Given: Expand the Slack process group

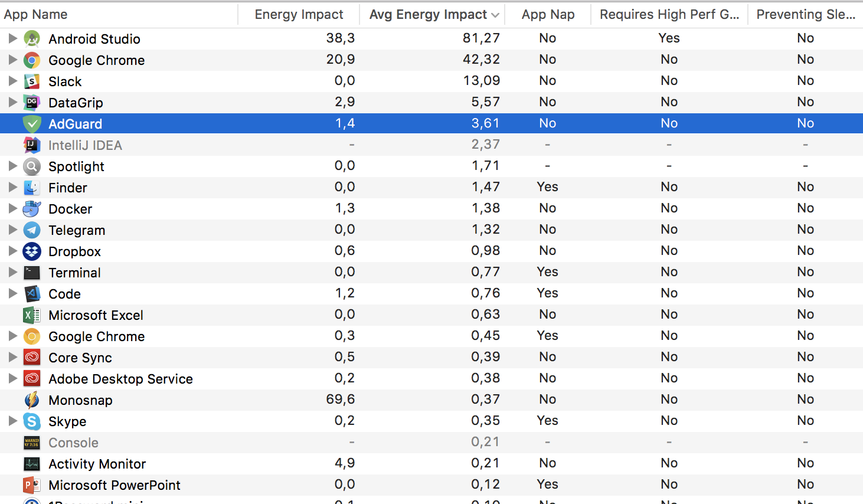Looking at the screenshot, I should point(12,81).
